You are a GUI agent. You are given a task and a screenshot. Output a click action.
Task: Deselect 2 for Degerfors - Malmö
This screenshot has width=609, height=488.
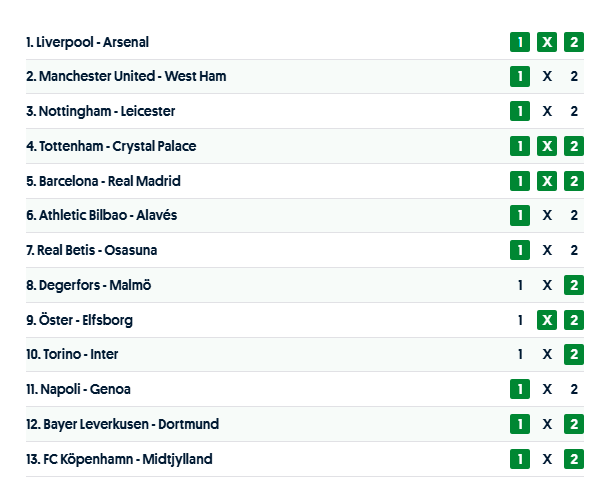tap(574, 285)
